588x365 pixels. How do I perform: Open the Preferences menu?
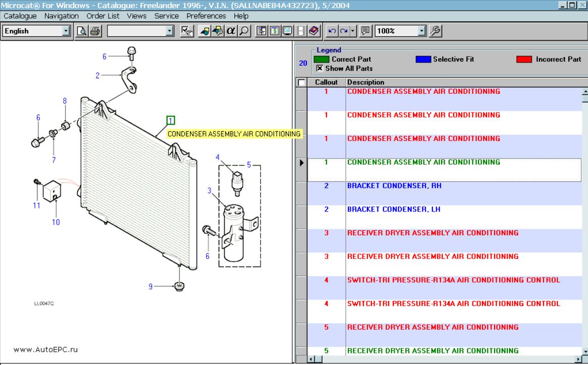(206, 16)
